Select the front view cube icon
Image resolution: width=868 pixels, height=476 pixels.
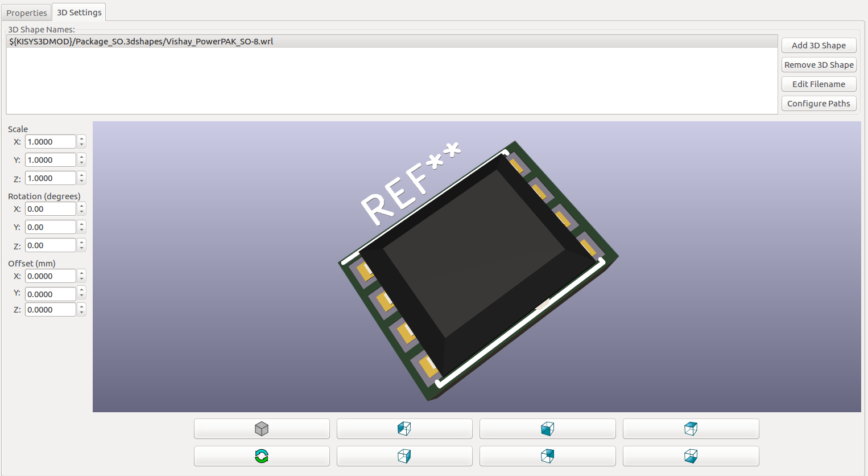click(x=547, y=429)
